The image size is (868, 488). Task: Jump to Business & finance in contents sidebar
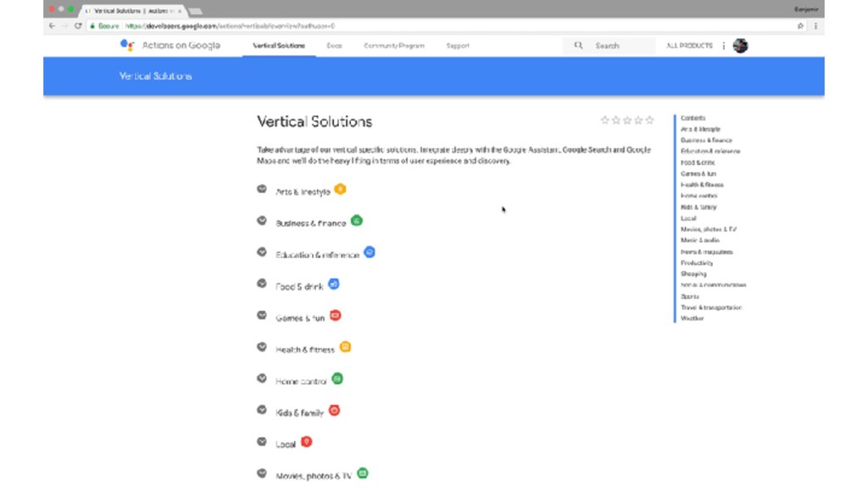[706, 140]
